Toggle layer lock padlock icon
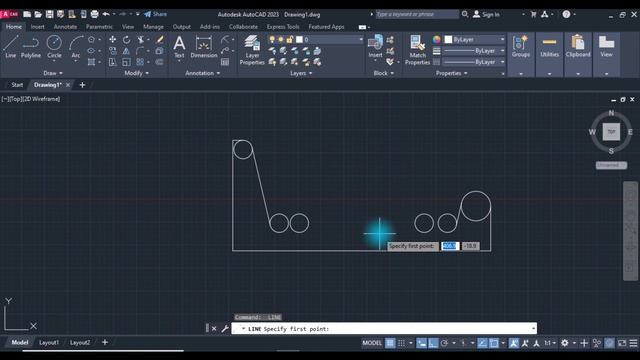Screen dimensions: 640x360 [x=289, y=40]
